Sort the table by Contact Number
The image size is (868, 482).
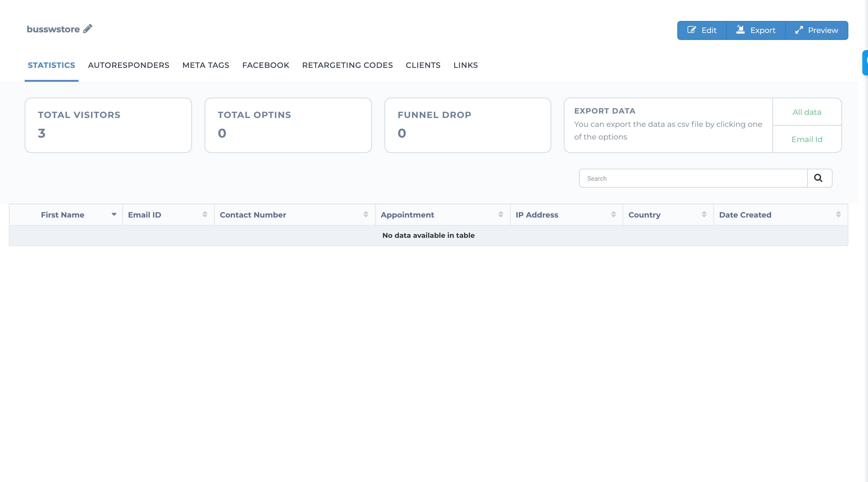coord(295,215)
